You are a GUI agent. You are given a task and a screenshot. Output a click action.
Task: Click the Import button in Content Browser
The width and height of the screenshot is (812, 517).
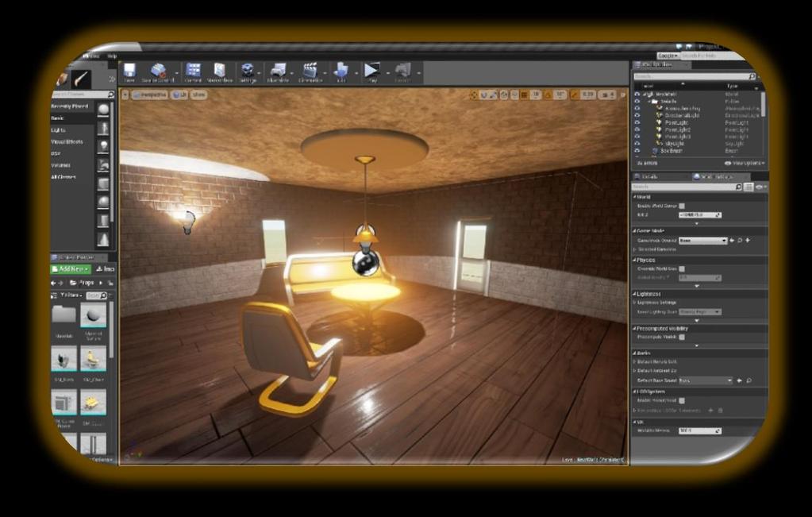(x=105, y=269)
